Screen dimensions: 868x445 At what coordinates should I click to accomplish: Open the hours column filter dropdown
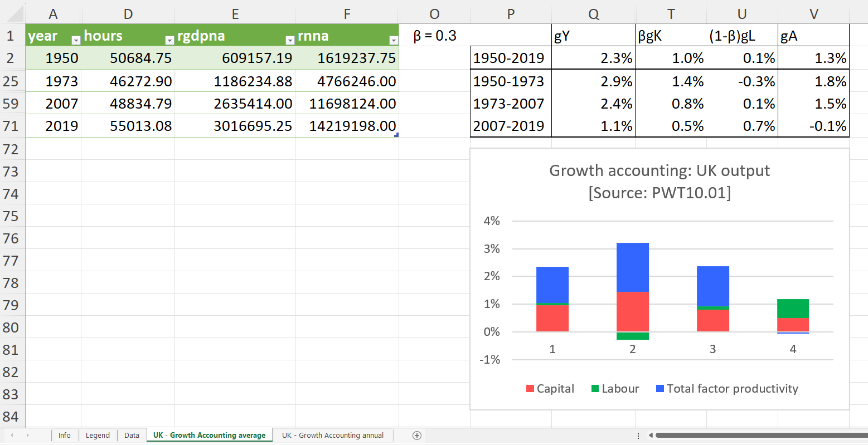click(169, 40)
